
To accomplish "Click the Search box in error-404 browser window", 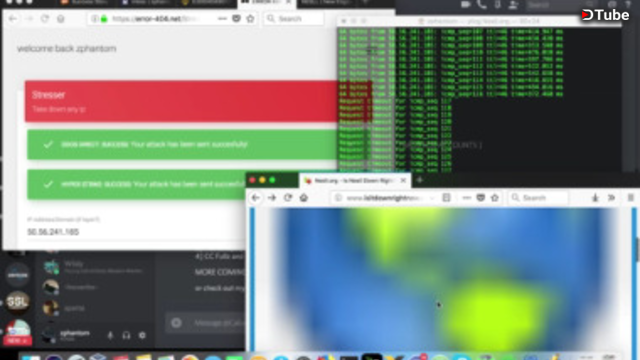I will (x=293, y=19).
